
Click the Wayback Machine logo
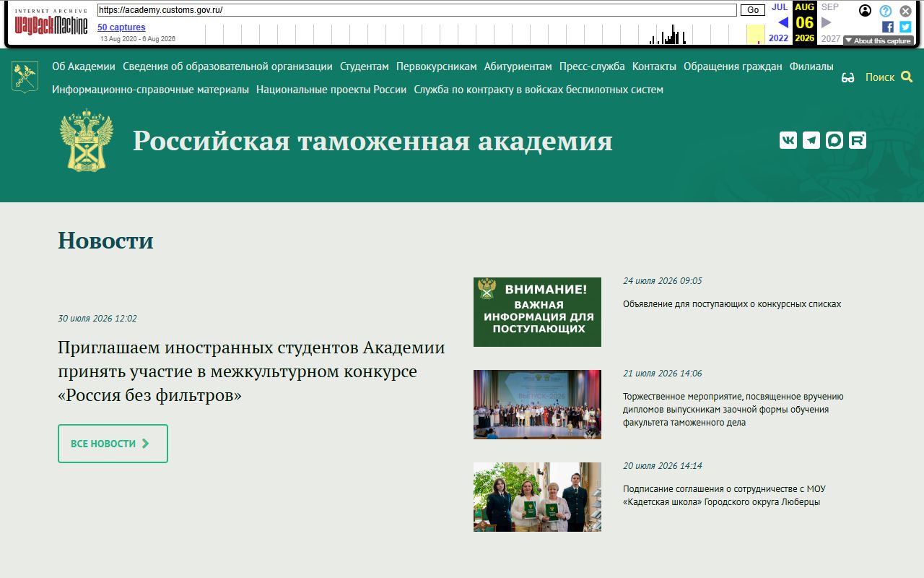(51, 23)
